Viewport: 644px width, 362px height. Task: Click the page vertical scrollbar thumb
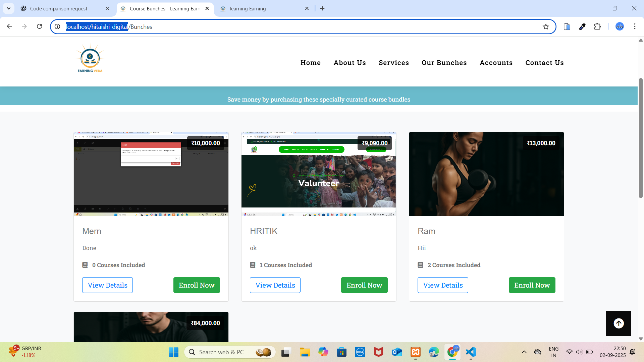[x=641, y=137]
